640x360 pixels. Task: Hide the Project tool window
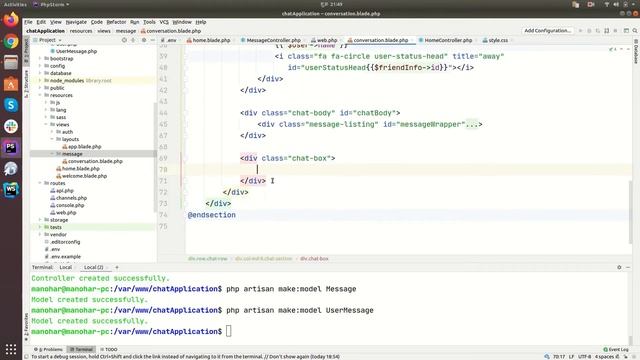click(152, 40)
